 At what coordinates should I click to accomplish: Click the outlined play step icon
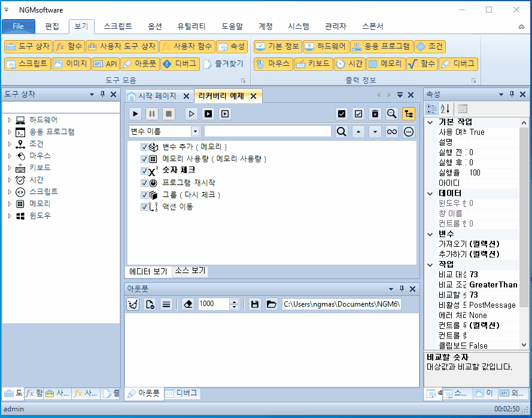(191, 114)
